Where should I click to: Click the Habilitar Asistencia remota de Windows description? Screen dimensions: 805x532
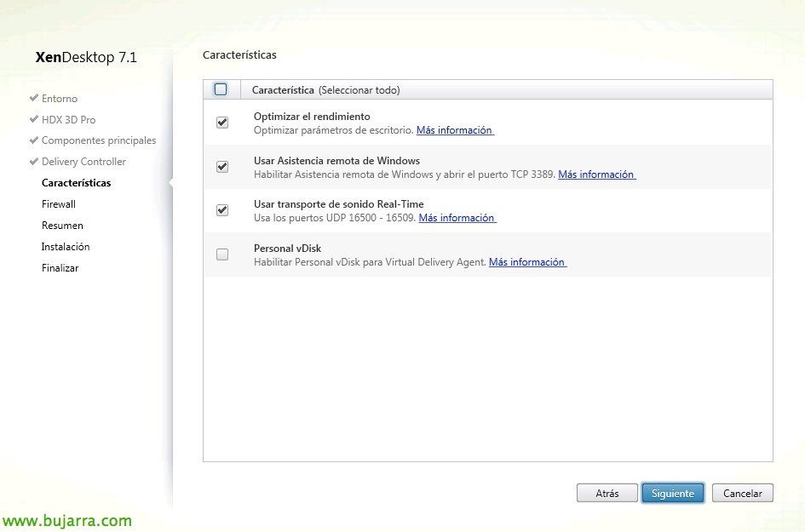[405, 174]
